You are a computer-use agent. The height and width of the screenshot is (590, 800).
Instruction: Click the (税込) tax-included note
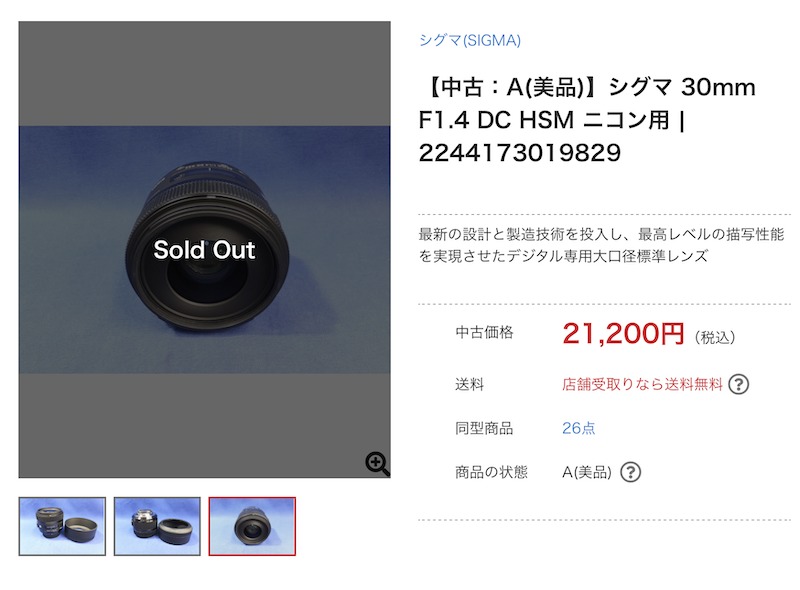pos(714,337)
